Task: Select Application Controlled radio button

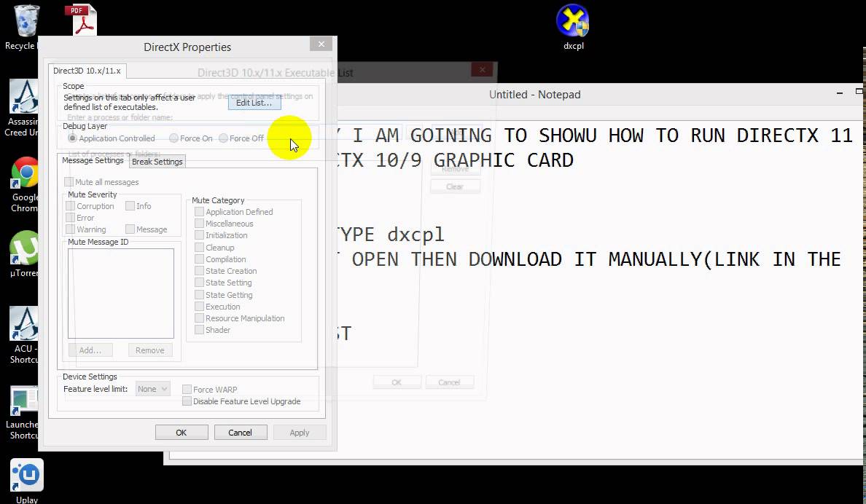Action: tap(72, 138)
